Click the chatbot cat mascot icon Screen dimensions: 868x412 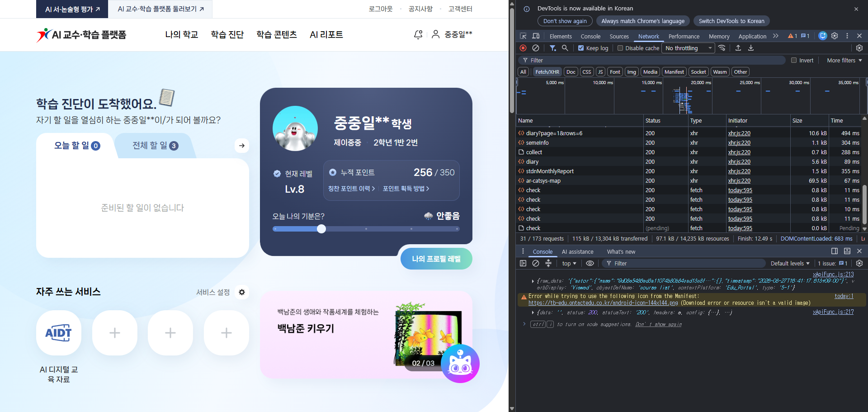point(460,364)
